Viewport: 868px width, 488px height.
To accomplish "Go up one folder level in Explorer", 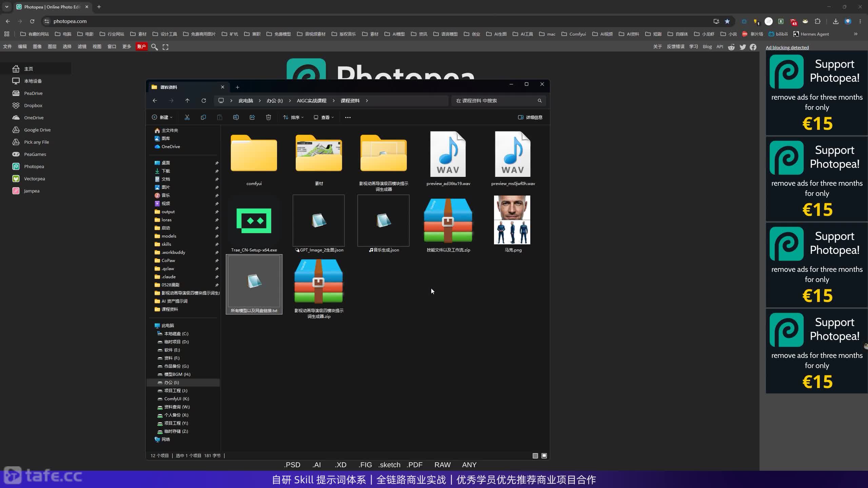I will (x=187, y=101).
